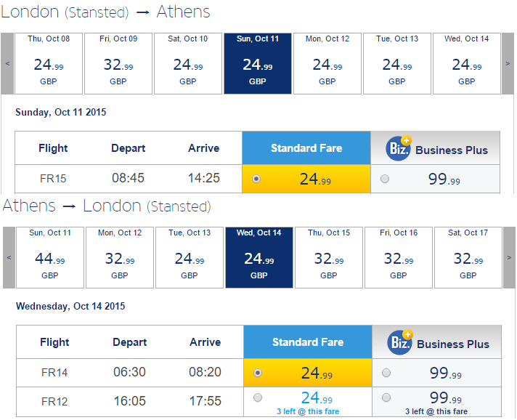Click the outbound previous-dates left arrow
517x420 pixels.
coord(7,63)
